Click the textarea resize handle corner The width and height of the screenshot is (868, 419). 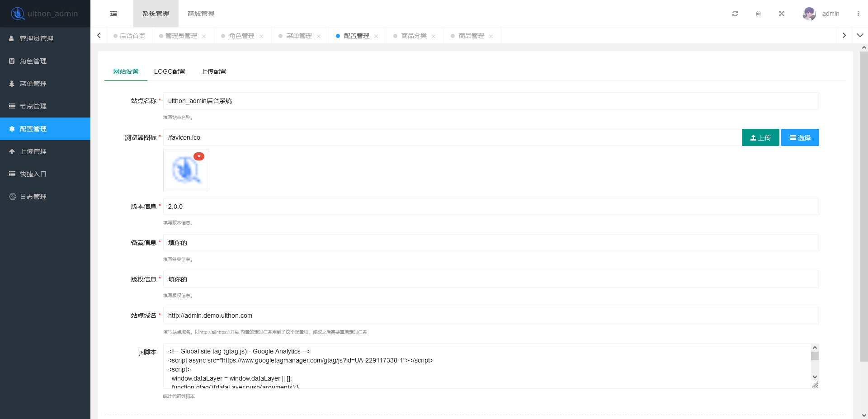click(x=815, y=385)
